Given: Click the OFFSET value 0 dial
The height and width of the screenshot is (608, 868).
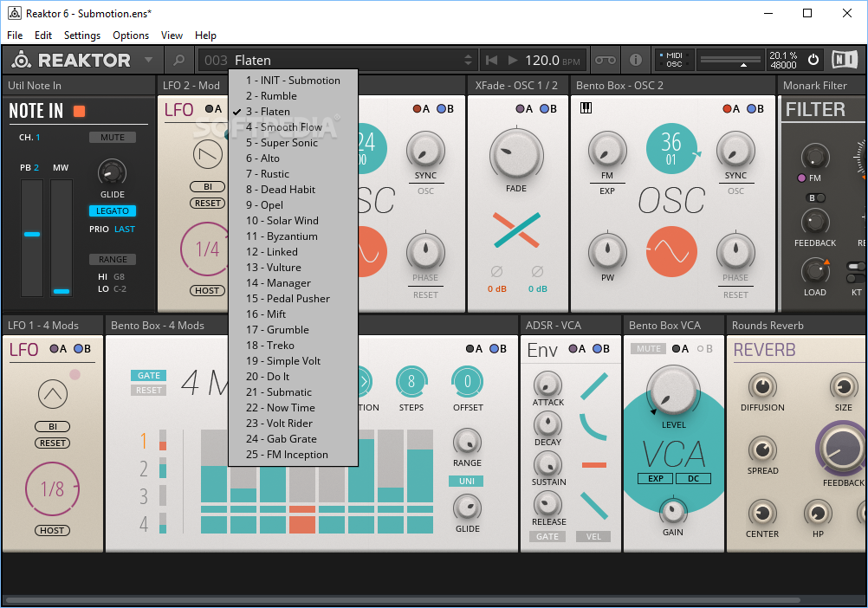Looking at the screenshot, I should [468, 382].
